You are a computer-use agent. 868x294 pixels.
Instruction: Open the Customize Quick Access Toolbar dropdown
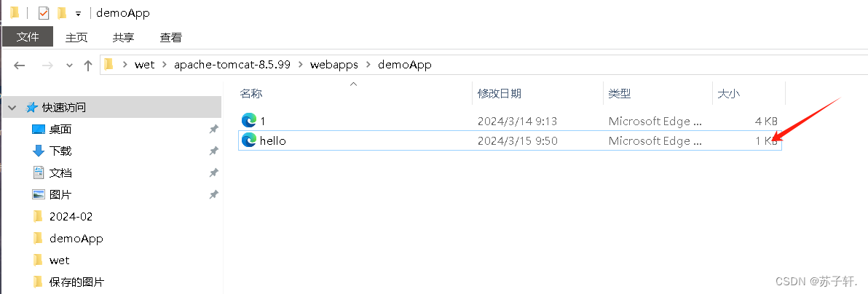click(78, 12)
